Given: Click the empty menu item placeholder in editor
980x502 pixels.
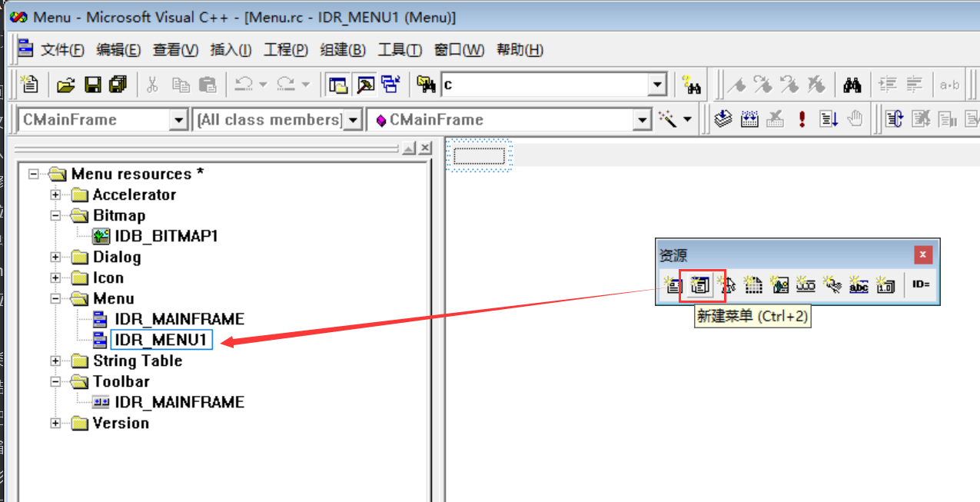Looking at the screenshot, I should [x=479, y=156].
